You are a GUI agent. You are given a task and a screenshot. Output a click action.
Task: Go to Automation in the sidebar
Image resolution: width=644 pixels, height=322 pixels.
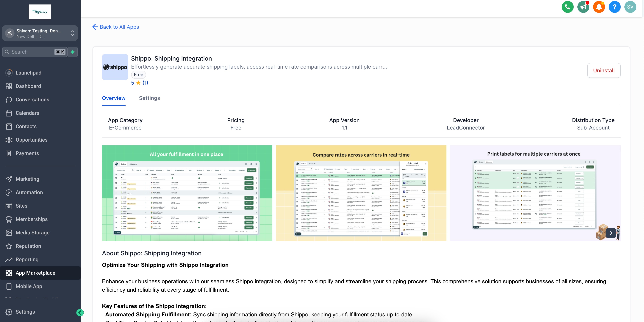coord(29,192)
